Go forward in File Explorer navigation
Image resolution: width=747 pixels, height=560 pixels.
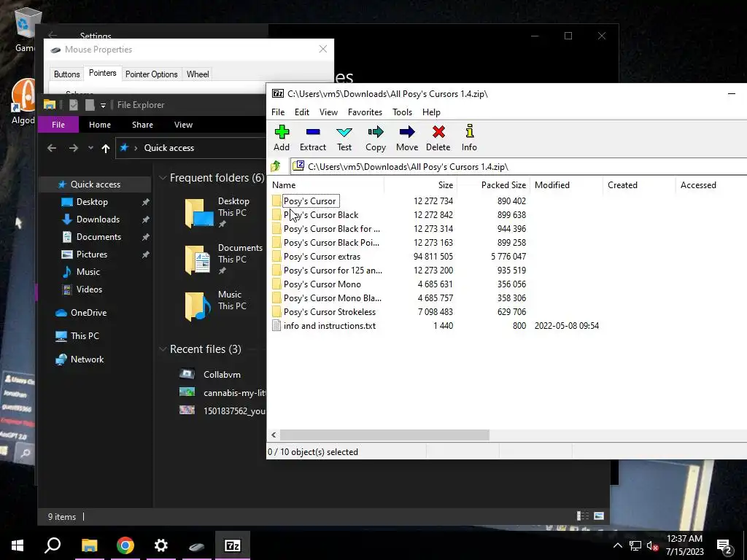pyautogui.click(x=73, y=148)
